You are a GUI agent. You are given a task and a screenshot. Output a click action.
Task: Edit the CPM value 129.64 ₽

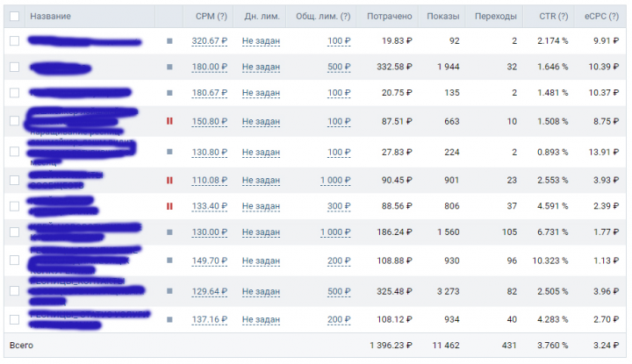click(x=210, y=291)
